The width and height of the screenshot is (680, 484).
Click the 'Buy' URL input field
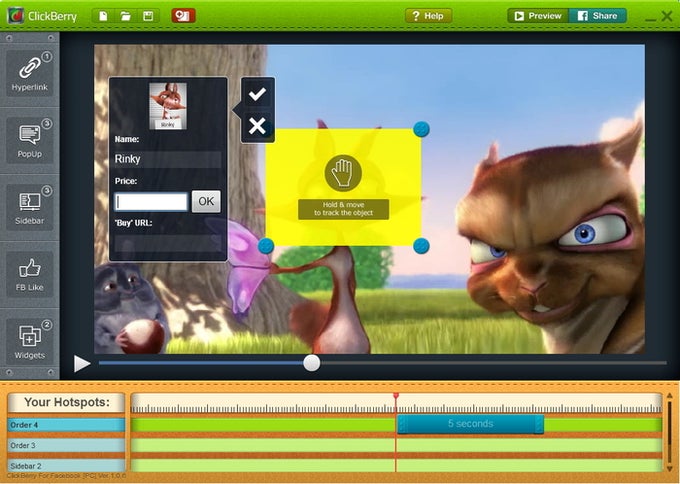pyautogui.click(x=167, y=243)
